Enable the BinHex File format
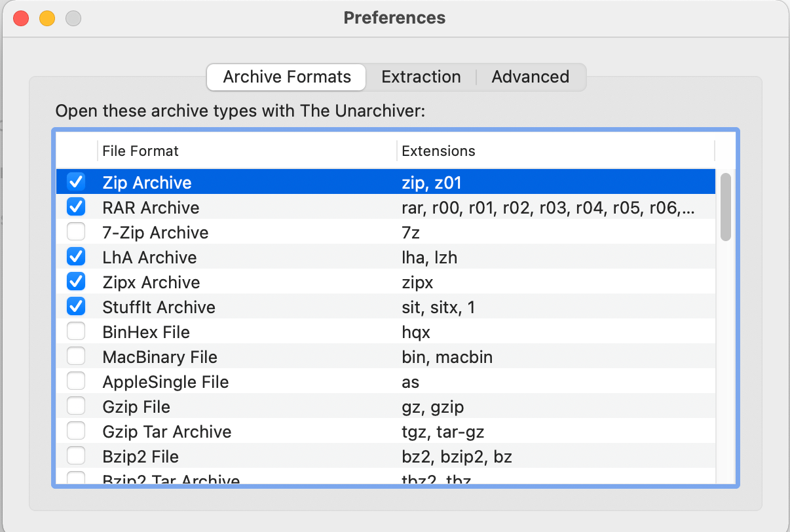790x532 pixels. pyautogui.click(x=76, y=331)
